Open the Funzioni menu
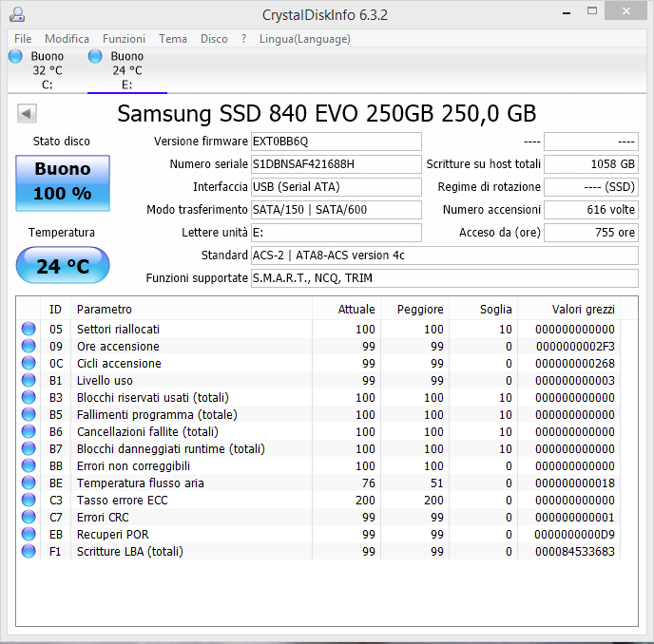 (124, 39)
